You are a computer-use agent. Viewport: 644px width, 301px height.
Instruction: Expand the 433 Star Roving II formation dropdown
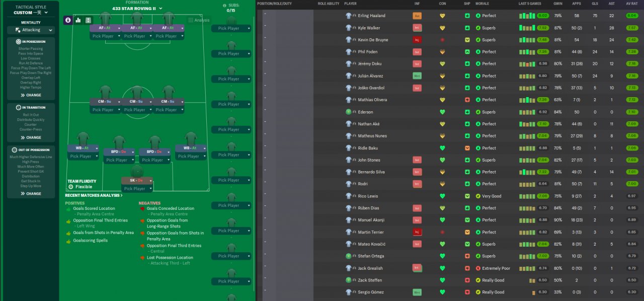(x=134, y=9)
